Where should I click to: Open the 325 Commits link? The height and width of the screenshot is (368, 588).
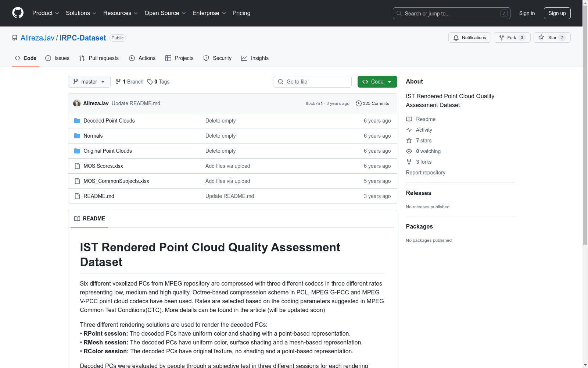372,103
